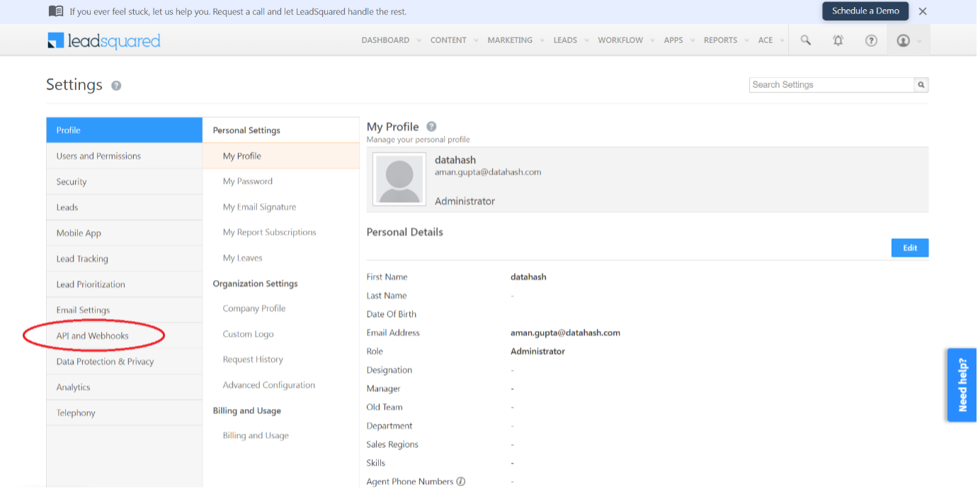
Task: Click info icon beside Agent Phone Numbers
Action: (x=461, y=482)
